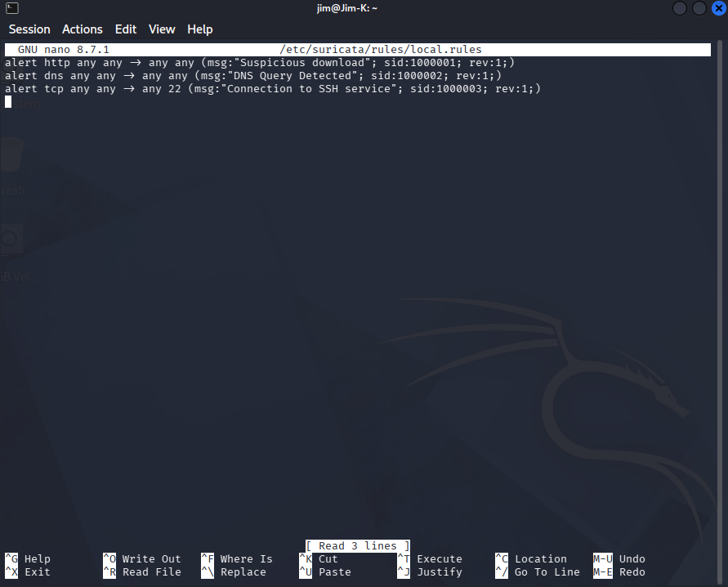Click the ^O Write Out shortcut

click(141, 558)
